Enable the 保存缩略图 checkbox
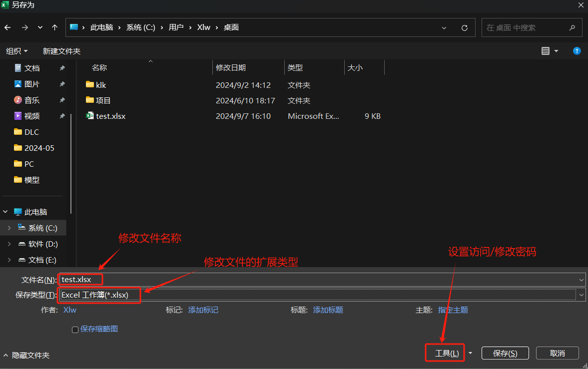Viewport: 588px width, 369px height. coord(75,330)
